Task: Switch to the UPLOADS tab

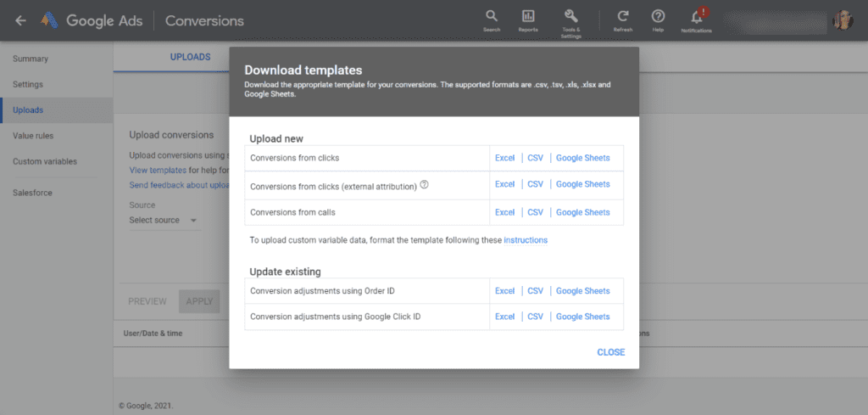Action: click(190, 57)
